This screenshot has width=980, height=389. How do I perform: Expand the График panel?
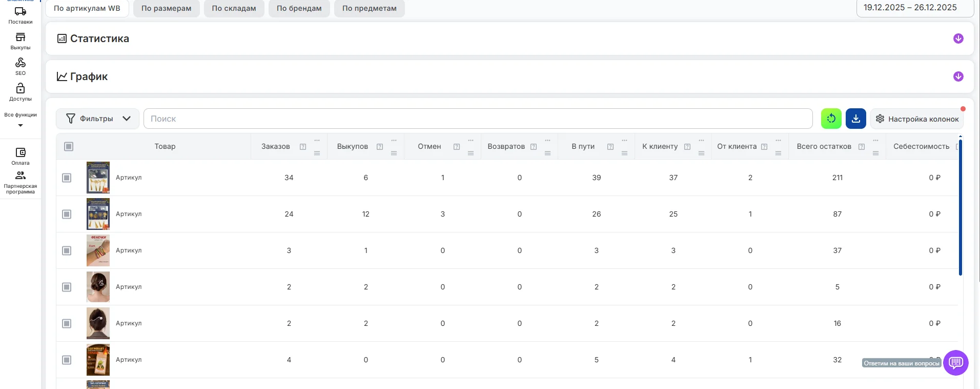(x=958, y=77)
